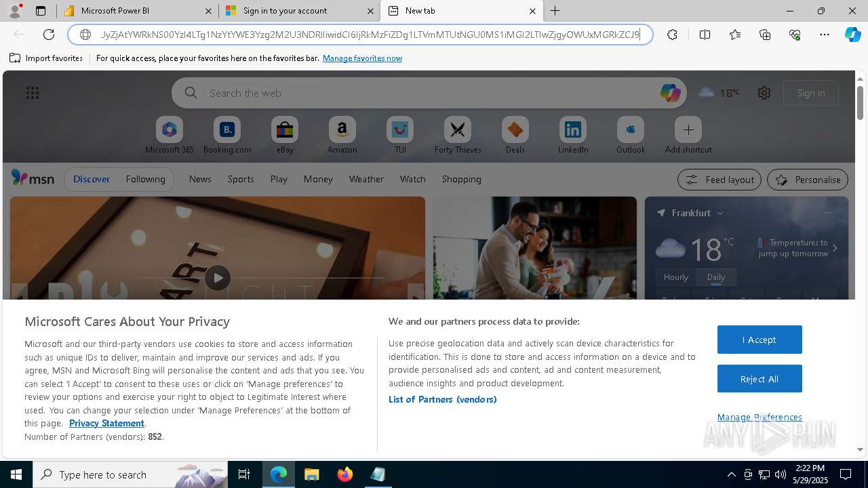
Task: Close the Microsoft Power BI tab
Action: pyautogui.click(x=208, y=11)
